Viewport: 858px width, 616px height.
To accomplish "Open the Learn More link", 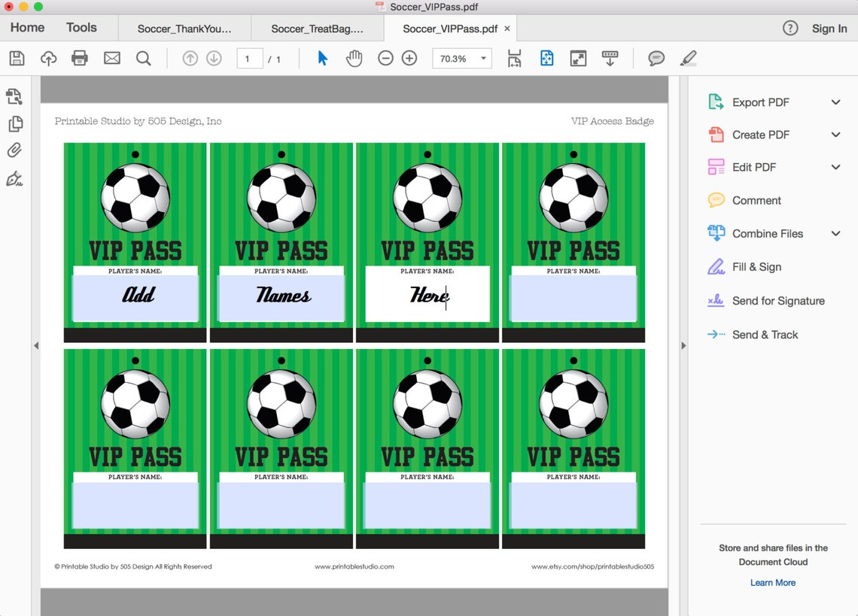I will pos(772,582).
